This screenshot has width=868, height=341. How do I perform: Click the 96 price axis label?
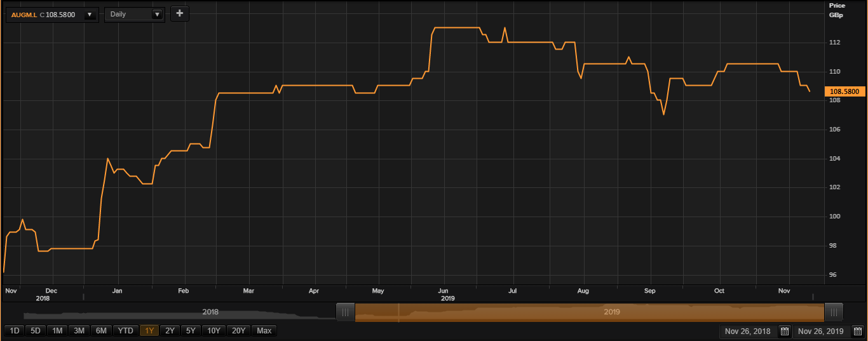coord(832,275)
